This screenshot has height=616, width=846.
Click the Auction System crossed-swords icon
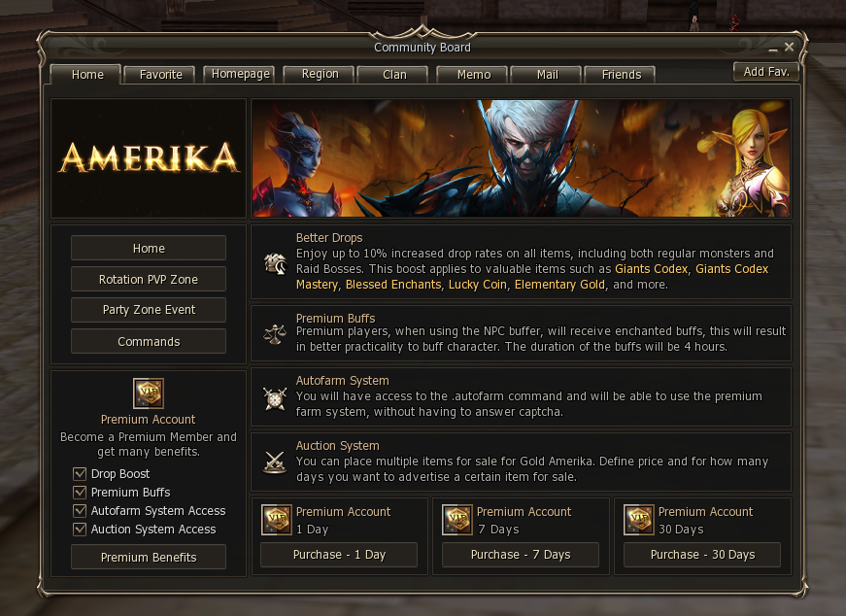275,462
